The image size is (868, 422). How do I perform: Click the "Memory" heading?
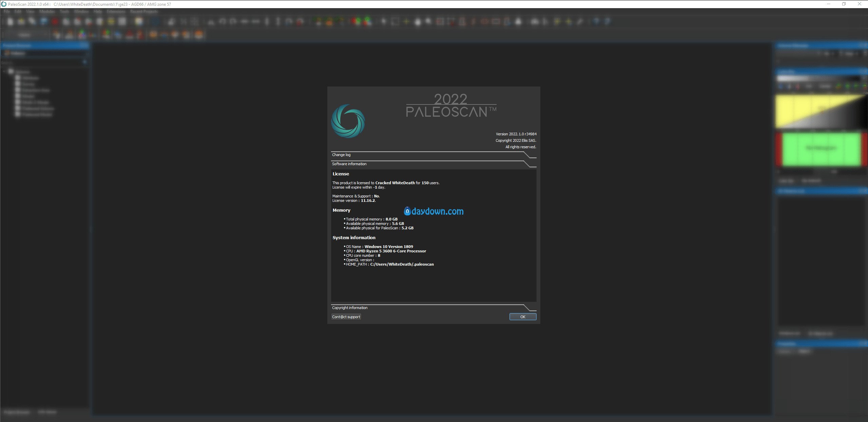[x=341, y=210]
